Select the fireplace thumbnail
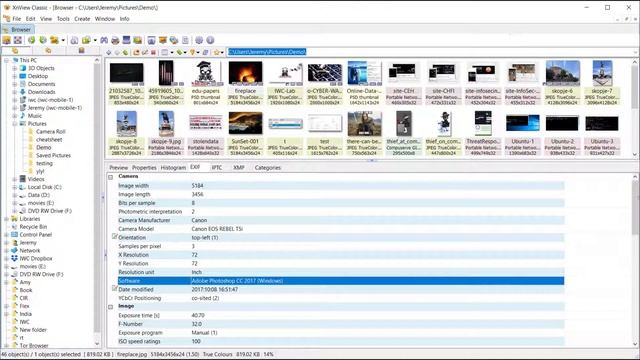Viewport: 640px width, 360px height. coord(245,83)
